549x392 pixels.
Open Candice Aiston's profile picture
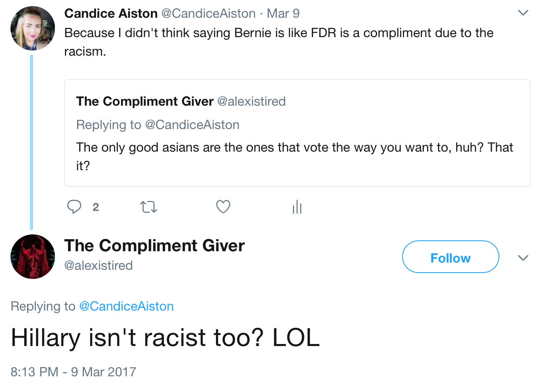pos(33,28)
